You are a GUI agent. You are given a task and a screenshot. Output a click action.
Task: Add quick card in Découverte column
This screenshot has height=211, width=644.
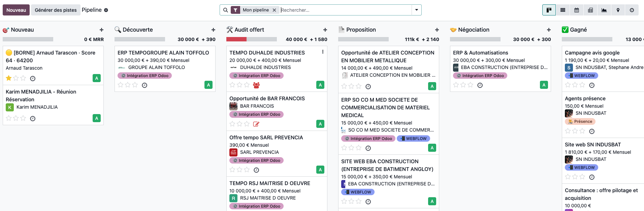[213, 30]
